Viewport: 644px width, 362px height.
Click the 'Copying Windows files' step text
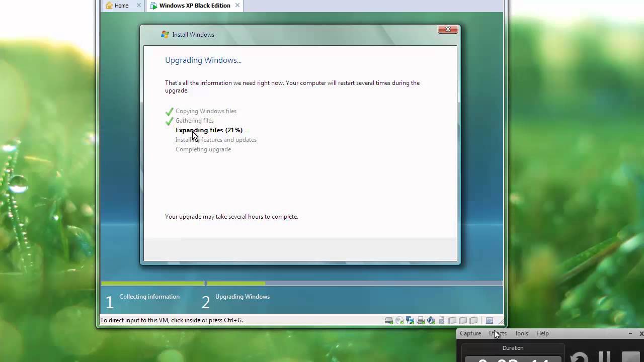click(206, 111)
